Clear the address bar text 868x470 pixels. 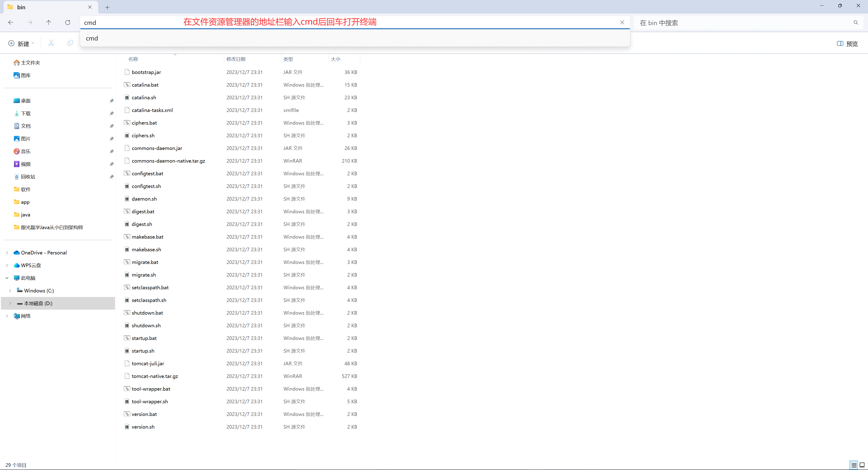622,23
